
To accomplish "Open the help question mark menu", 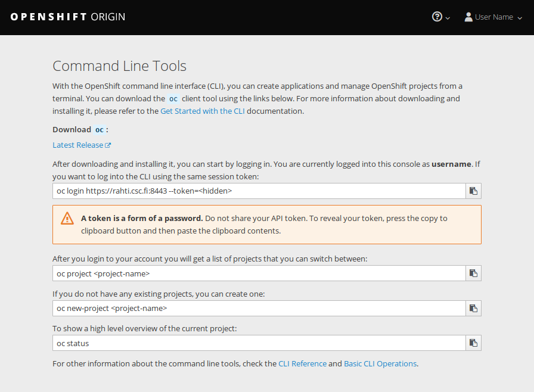I will pyautogui.click(x=440, y=17).
